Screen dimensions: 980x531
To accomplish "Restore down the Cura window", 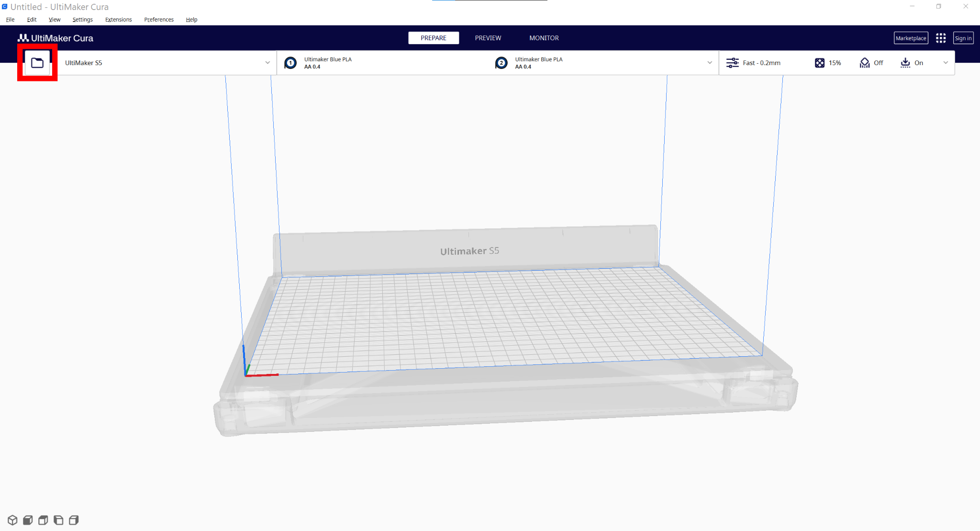I will (939, 7).
